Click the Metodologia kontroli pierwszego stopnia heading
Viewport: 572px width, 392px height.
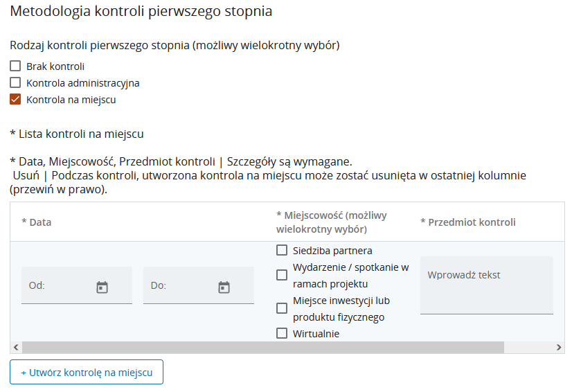(x=141, y=12)
